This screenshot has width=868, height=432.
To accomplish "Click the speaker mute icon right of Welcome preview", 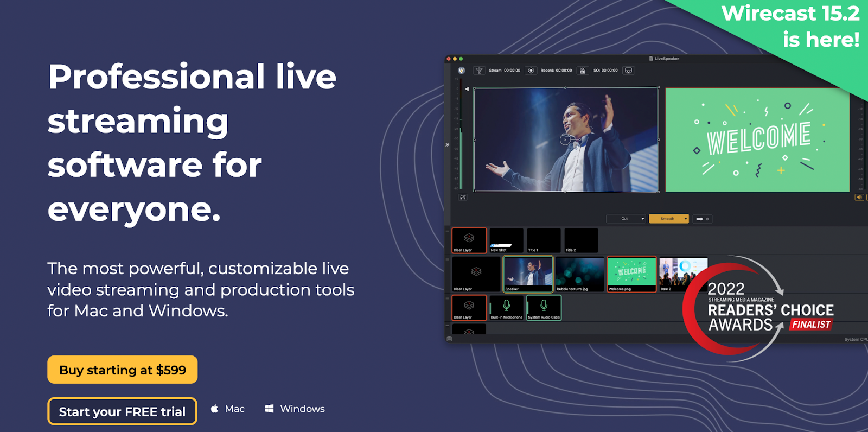I will pyautogui.click(x=859, y=198).
